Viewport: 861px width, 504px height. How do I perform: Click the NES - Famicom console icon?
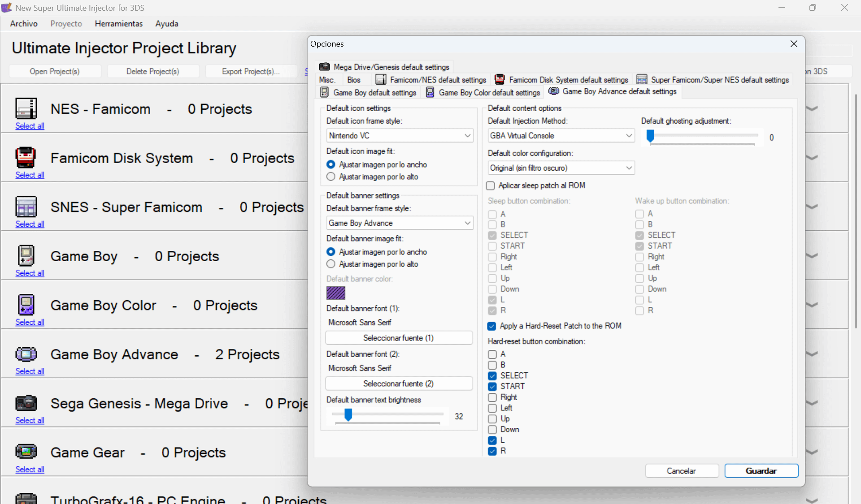click(26, 108)
